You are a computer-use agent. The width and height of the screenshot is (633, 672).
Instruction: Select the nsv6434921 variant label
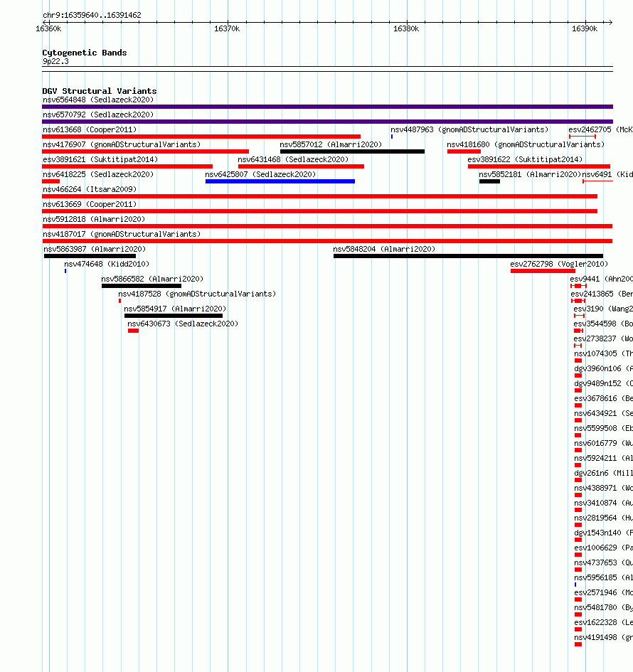(x=603, y=414)
